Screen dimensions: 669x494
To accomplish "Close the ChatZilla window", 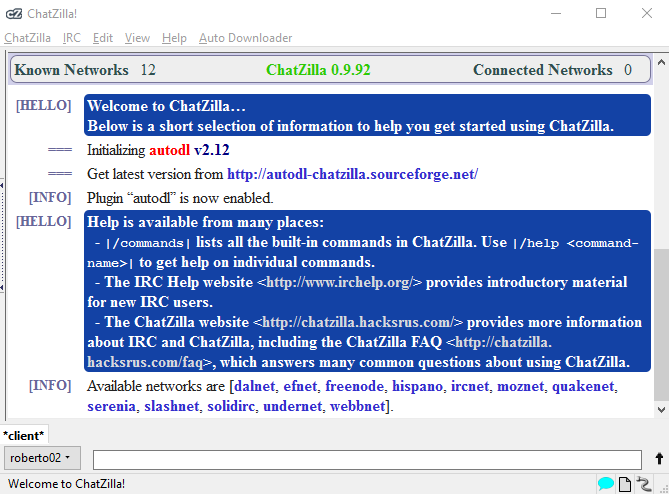I will point(647,14).
